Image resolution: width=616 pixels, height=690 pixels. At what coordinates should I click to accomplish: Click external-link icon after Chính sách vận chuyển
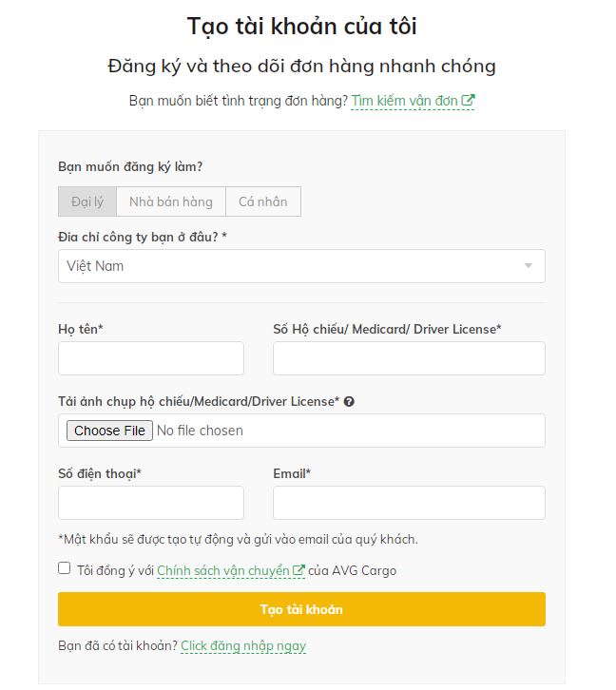(x=299, y=571)
